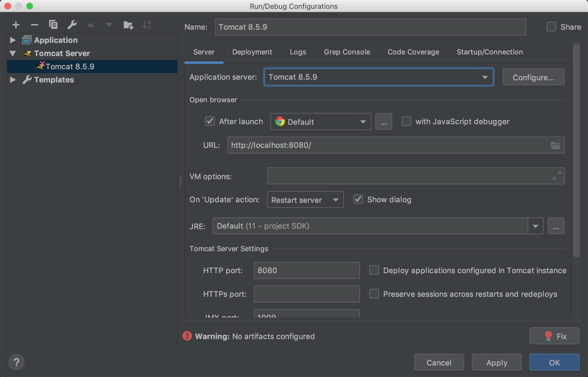Click the VM options input field

pos(416,176)
